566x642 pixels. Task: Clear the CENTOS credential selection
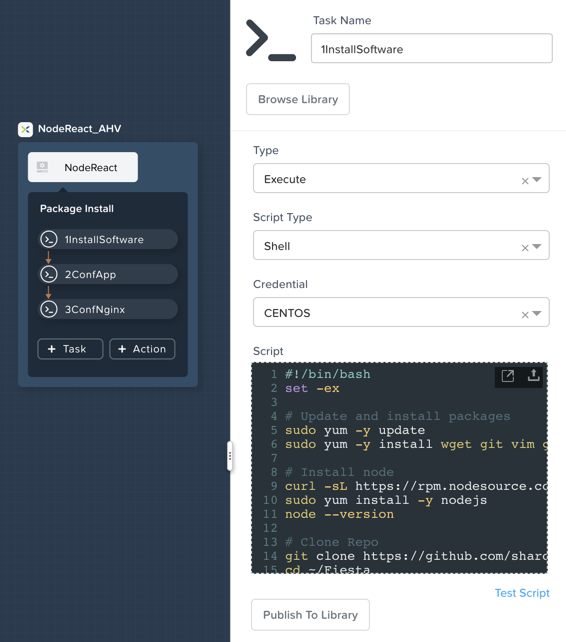(525, 315)
